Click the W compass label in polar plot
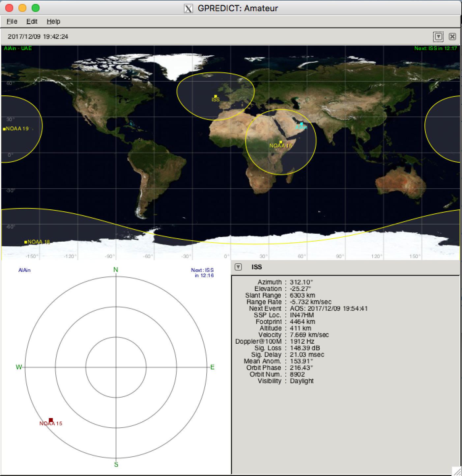 coord(19,367)
